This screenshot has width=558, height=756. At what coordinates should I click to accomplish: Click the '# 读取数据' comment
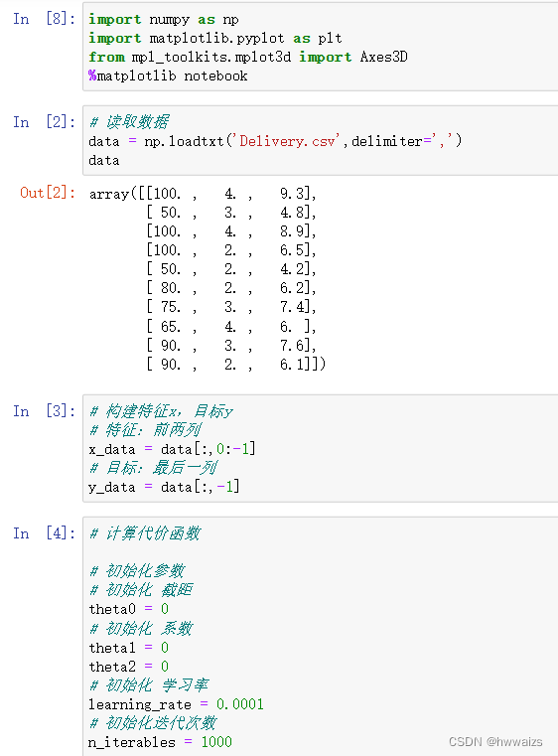click(x=129, y=122)
